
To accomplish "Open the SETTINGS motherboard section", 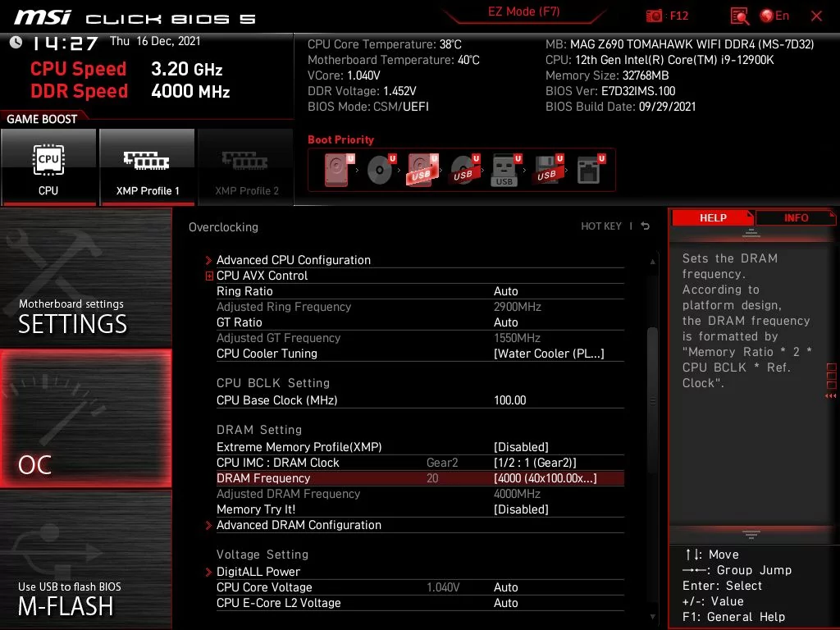I will pyautogui.click(x=85, y=277).
